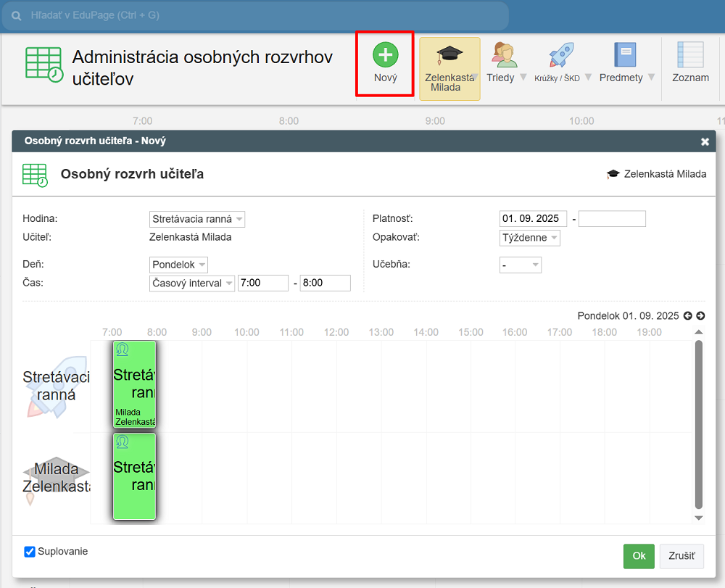Click the Platnosť end date field
The image size is (725, 588).
point(612,219)
